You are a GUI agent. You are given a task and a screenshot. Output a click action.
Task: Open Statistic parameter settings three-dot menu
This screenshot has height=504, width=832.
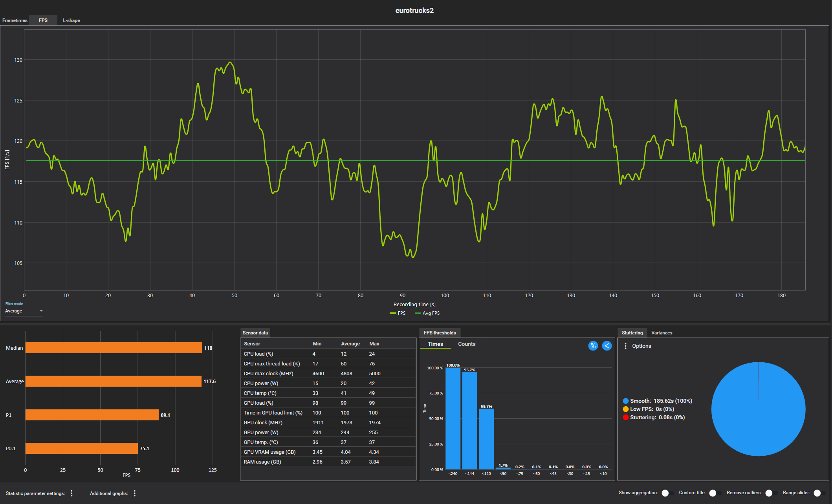tap(71, 493)
